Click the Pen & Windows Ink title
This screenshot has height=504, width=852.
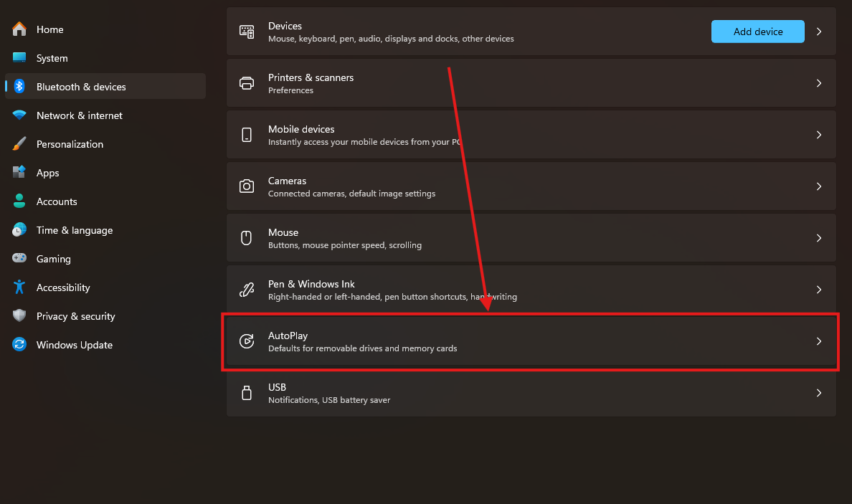click(x=311, y=283)
